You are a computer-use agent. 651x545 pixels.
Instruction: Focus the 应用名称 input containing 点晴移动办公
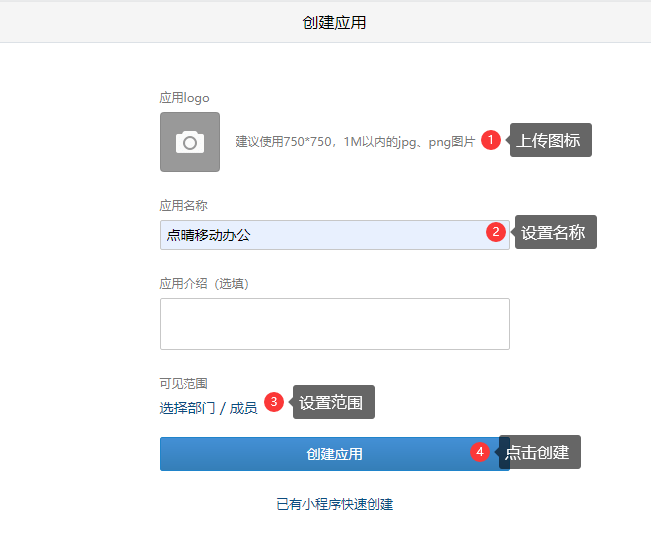click(320, 235)
